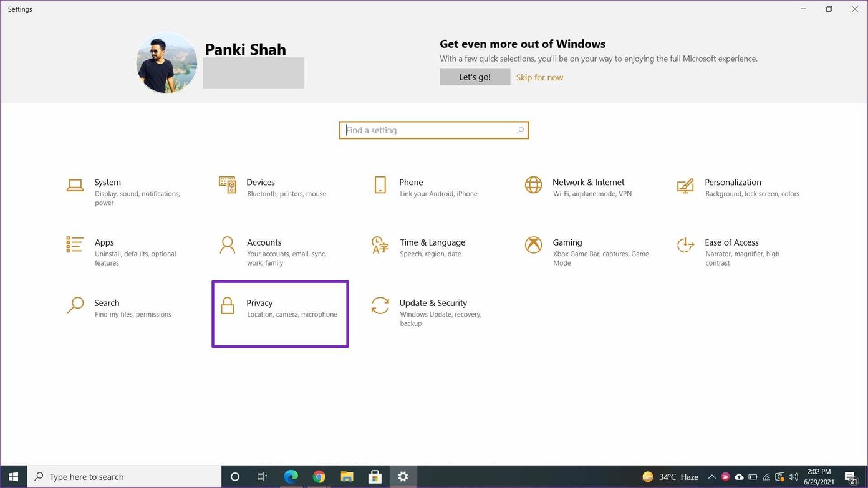Click the pink round tray icon

coord(725,477)
